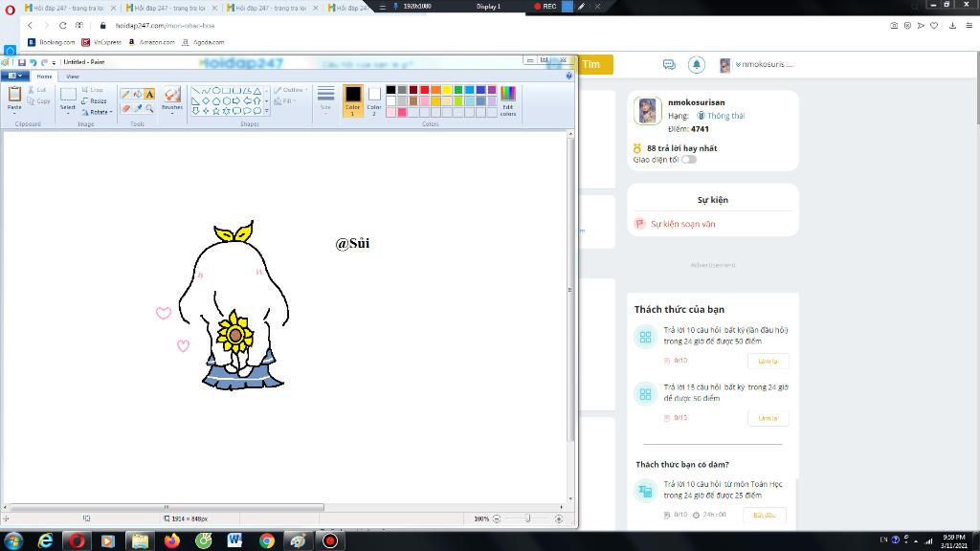
Task: Open the Paint file menu dropdown button
Action: tap(15, 76)
